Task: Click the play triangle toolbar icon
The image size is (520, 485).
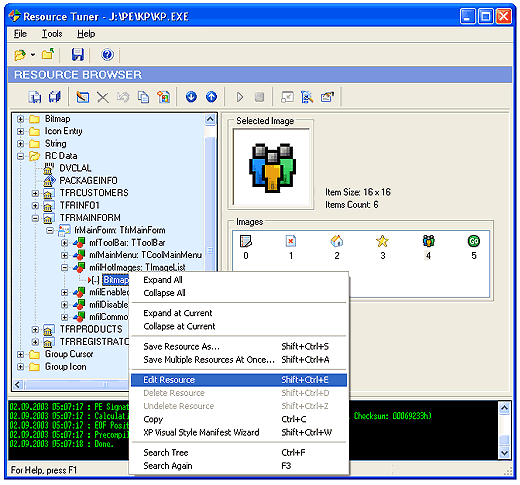Action: (240, 97)
